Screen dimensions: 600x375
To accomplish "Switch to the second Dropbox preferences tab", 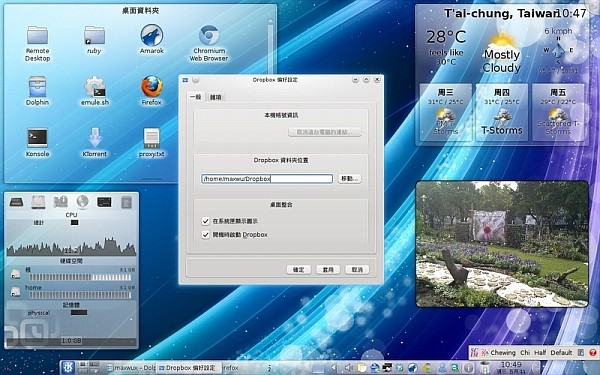I will click(215, 97).
